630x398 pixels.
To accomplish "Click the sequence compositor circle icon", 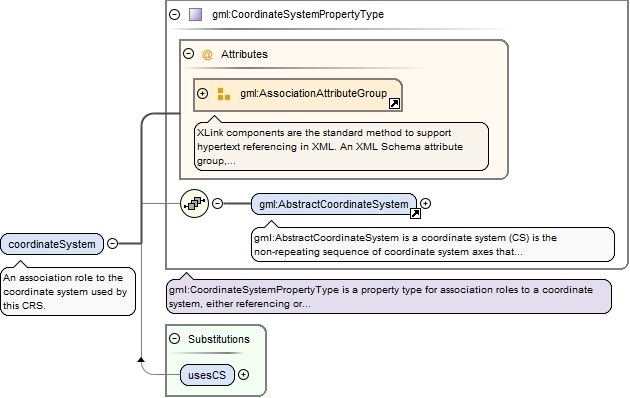I will pos(194,204).
